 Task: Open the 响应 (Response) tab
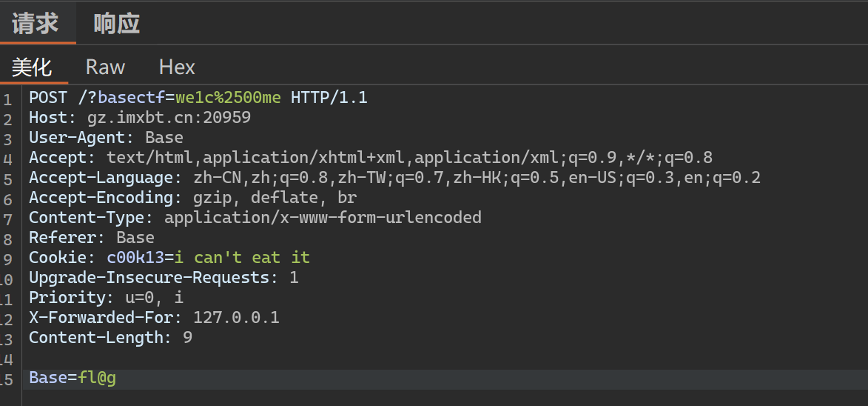pos(116,24)
